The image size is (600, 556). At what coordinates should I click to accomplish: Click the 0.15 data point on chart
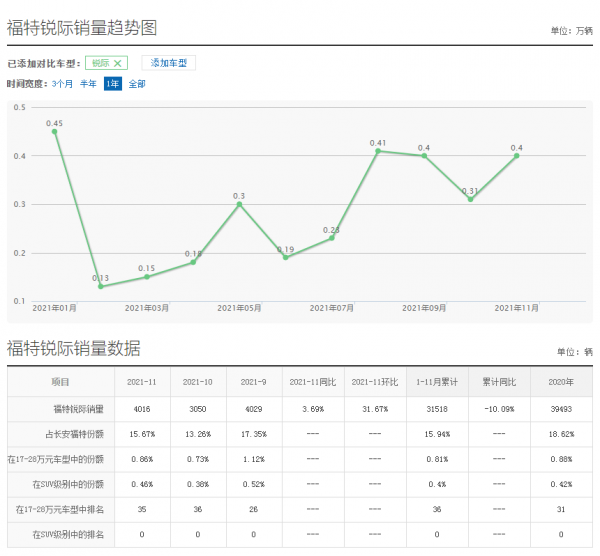click(x=147, y=277)
